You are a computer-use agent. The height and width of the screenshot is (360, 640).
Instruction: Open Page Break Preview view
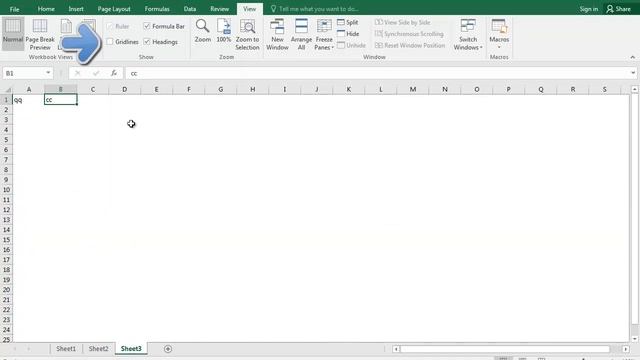click(x=40, y=34)
